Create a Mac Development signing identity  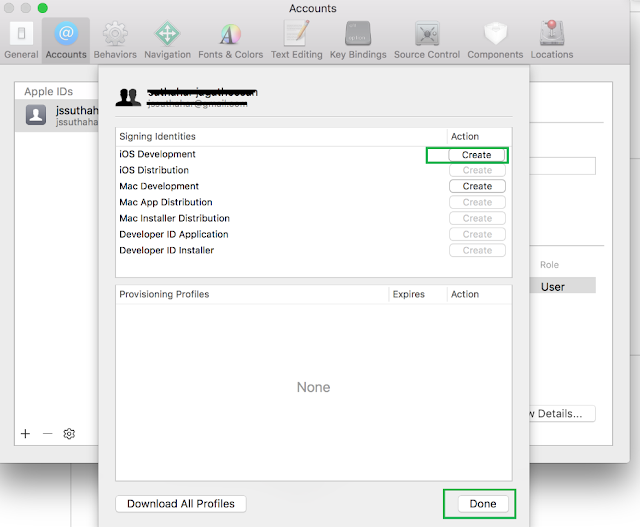pos(477,186)
